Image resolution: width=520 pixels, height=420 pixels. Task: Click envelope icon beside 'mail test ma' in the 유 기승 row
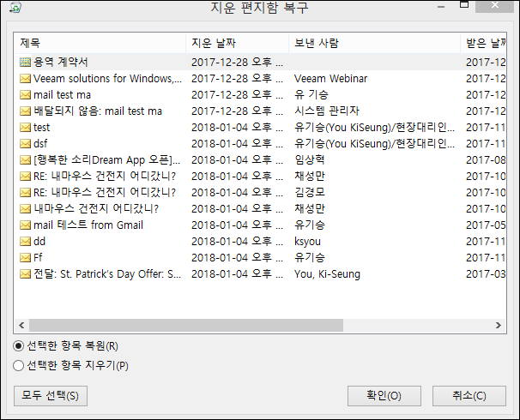point(25,95)
